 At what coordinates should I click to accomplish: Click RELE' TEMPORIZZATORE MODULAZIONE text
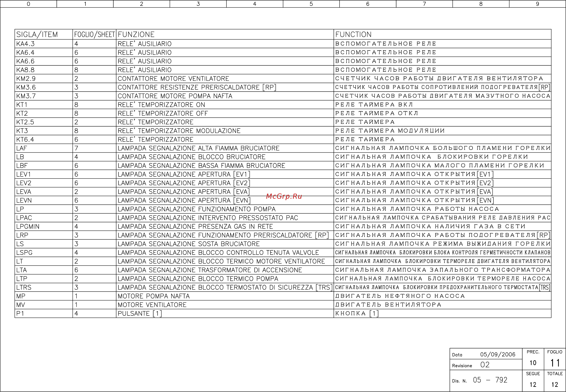click(179, 131)
